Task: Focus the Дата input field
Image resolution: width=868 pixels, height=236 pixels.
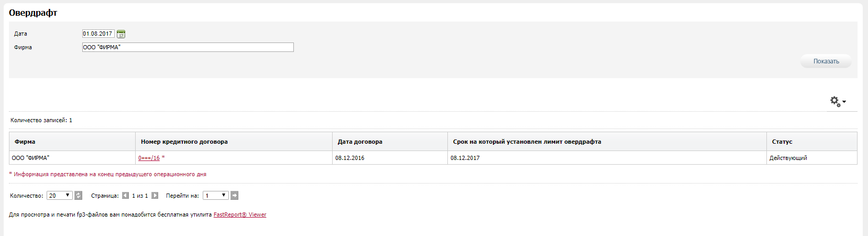Action: point(98,34)
